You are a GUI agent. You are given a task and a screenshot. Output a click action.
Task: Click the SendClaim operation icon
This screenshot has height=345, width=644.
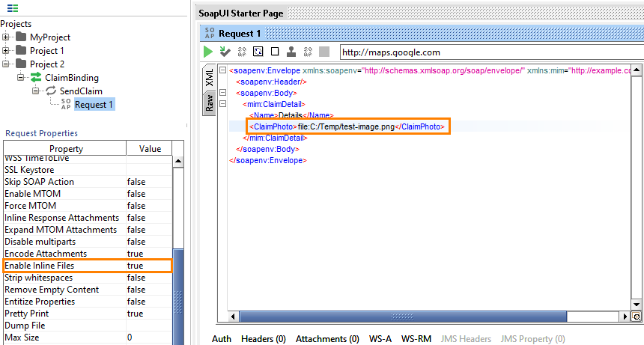51,91
